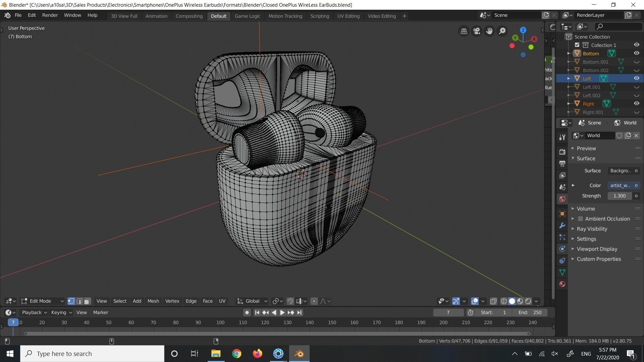
Task: Click the pan view hand icon
Action: 489,31
